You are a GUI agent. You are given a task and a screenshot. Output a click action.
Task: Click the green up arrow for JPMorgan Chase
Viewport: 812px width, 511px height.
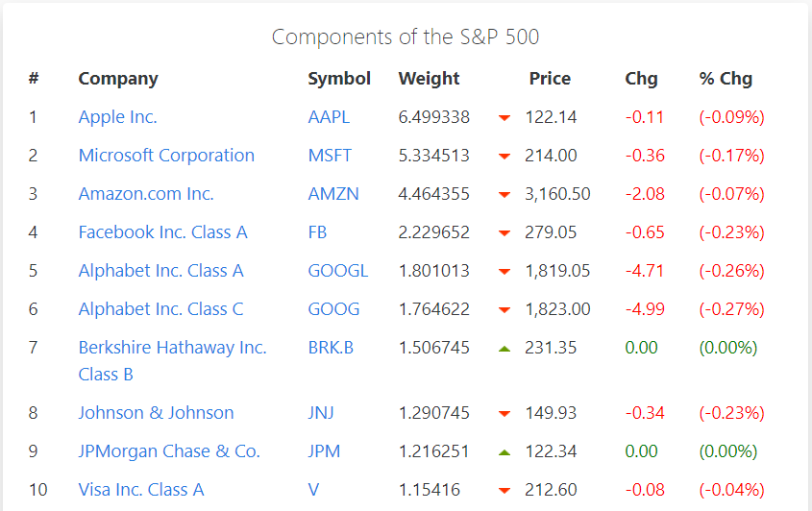click(504, 451)
